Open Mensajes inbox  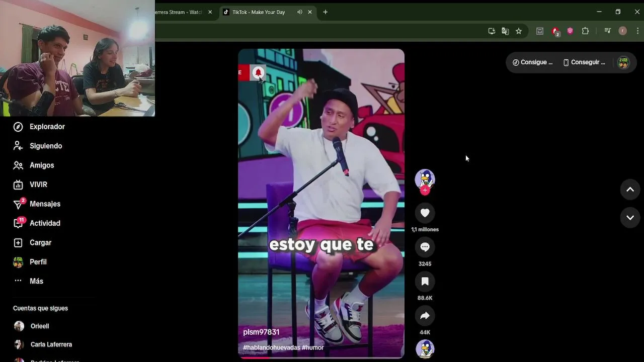[x=36, y=204]
